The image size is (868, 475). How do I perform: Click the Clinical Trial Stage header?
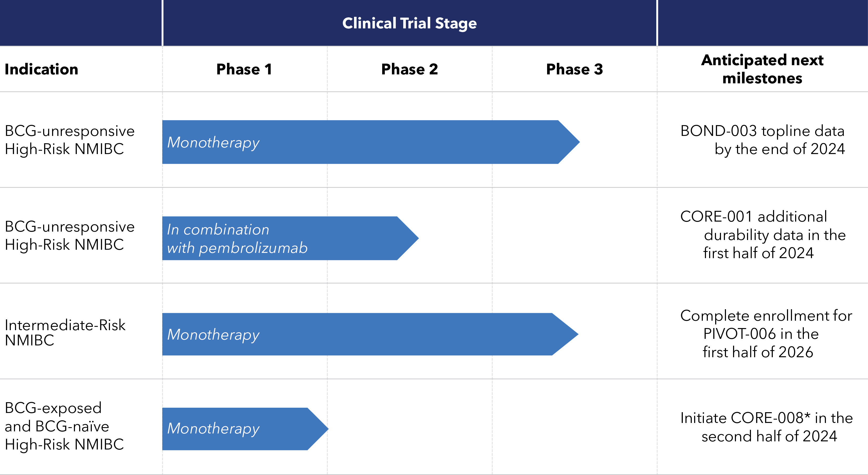click(x=409, y=23)
